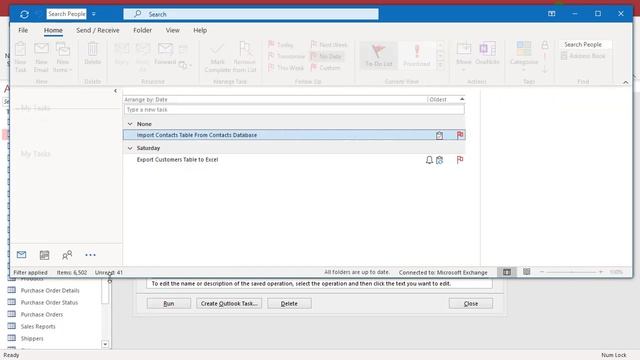This screenshot has height=360, width=640.
Task: Select the No Date follow-up flag
Action: pos(326,56)
